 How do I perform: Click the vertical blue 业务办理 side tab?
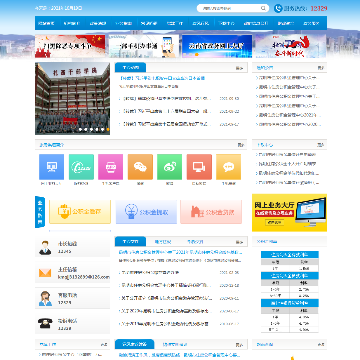[x=40, y=212]
